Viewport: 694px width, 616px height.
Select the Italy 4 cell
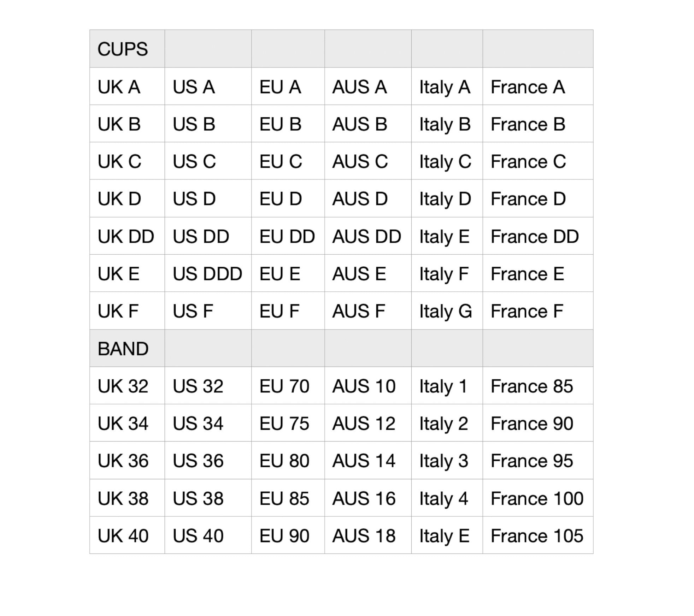coord(447,498)
